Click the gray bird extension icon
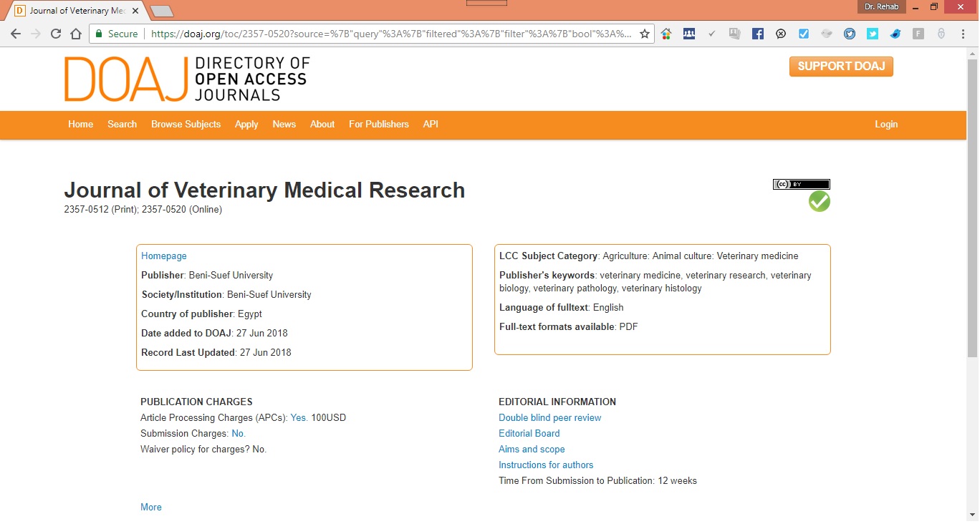The height and width of the screenshot is (524, 980). coord(827,34)
